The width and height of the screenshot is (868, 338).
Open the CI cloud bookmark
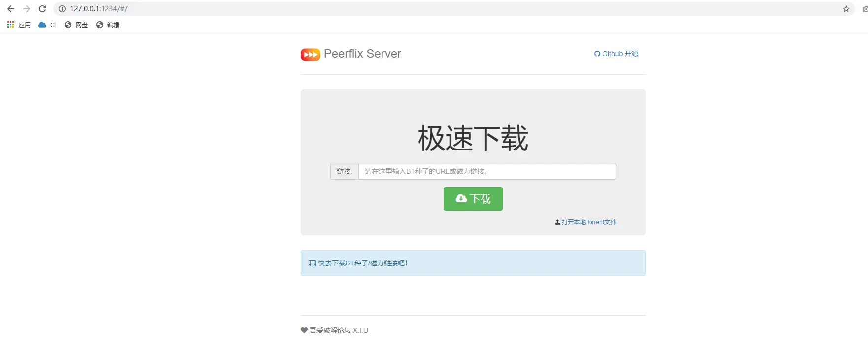point(47,25)
